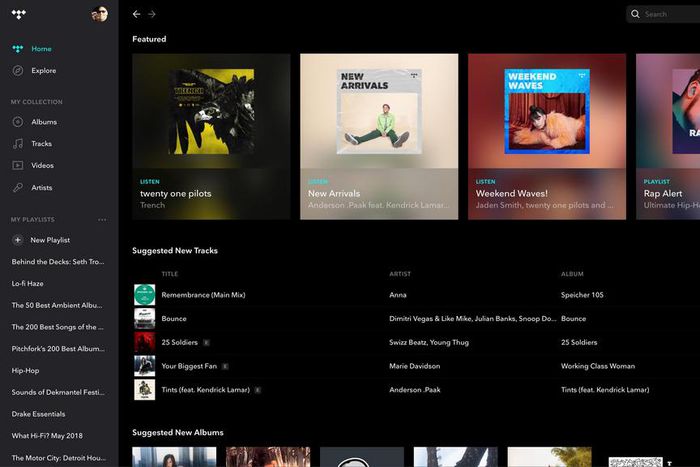700x467 pixels.
Task: Click the Bounce track cover art
Action: [x=145, y=318]
